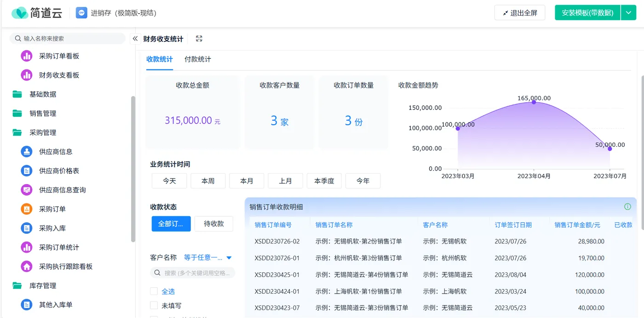
Task: Click the orange 采购订单 icon
Action: (x=27, y=209)
